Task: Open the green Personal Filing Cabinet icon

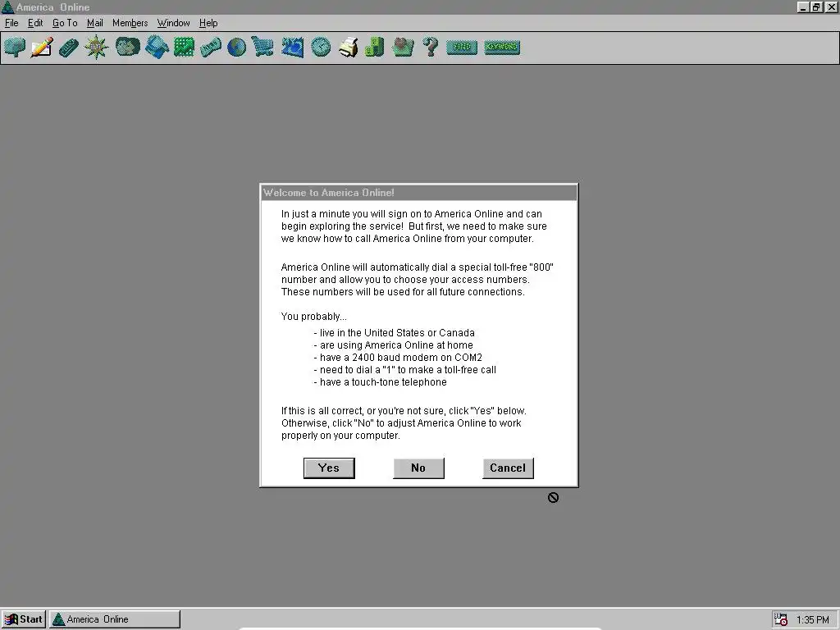Action: click(374, 47)
